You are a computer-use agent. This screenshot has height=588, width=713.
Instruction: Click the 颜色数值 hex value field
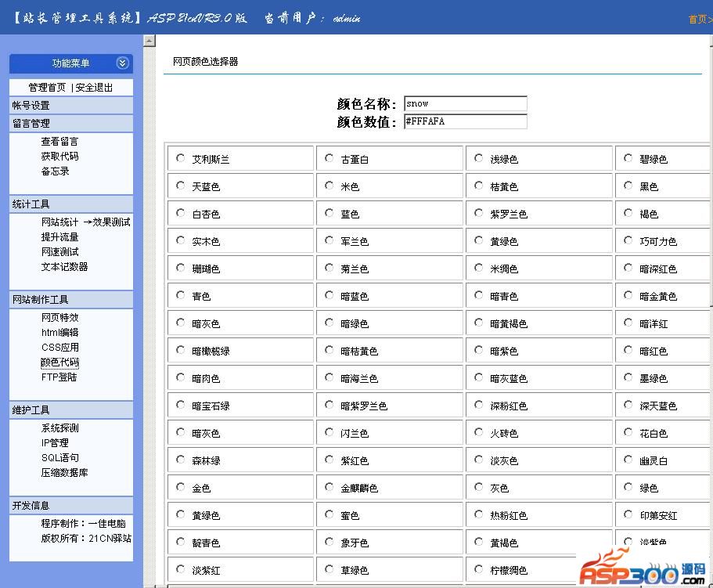[x=465, y=121]
